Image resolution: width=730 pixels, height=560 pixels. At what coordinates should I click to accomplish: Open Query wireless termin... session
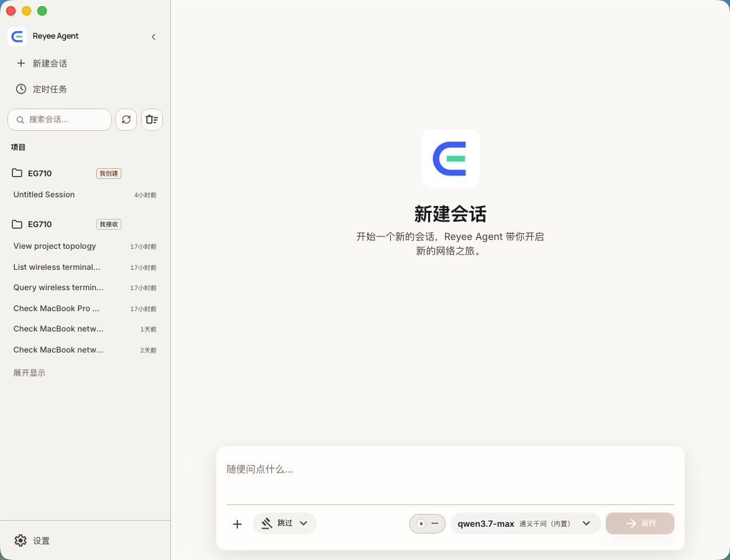tap(85, 287)
